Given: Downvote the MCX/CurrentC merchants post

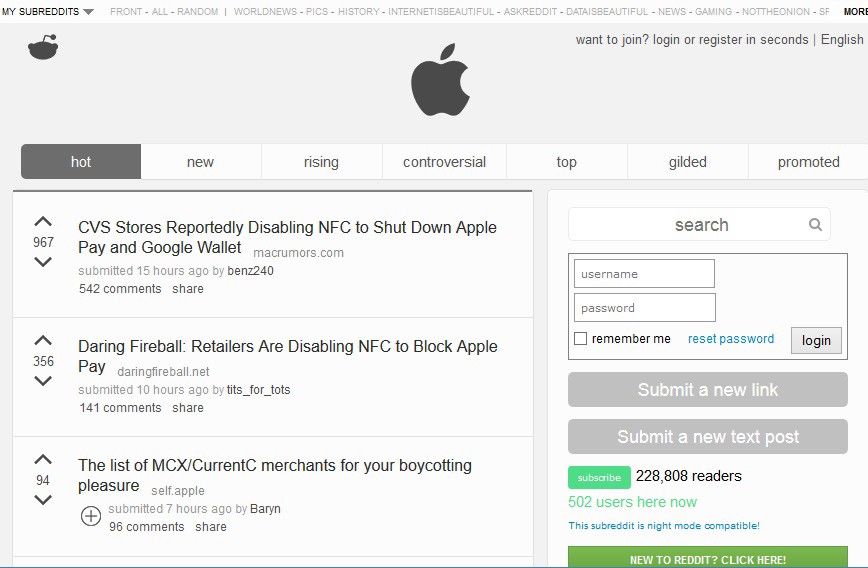Looking at the screenshot, I should [x=43, y=500].
